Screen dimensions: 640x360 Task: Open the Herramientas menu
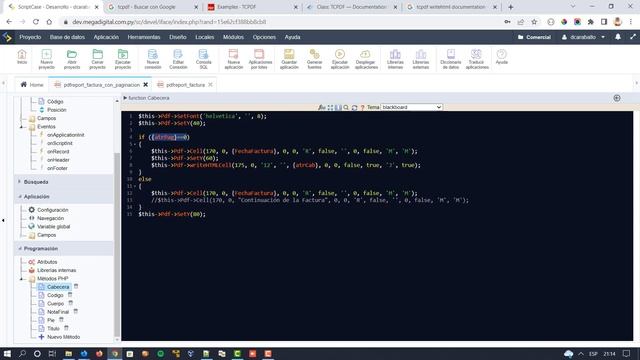(144, 37)
